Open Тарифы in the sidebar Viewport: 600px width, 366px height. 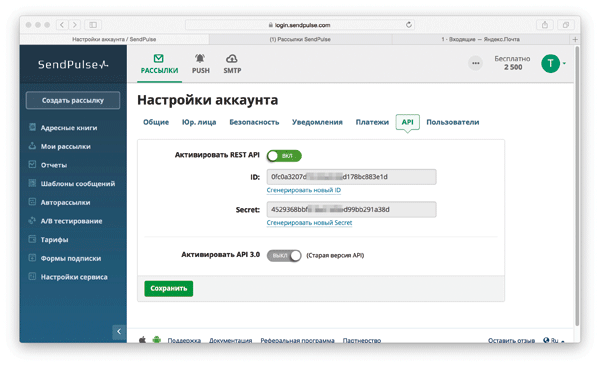[54, 240]
